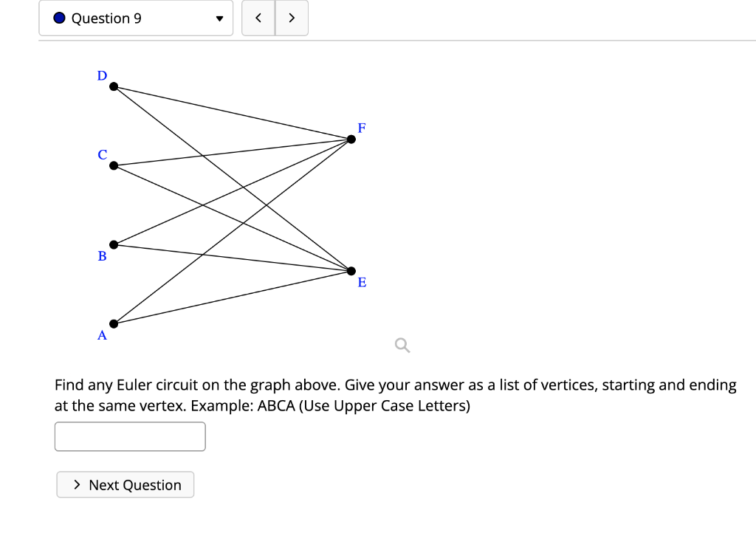Select the vertex D node on the graph

(113, 86)
